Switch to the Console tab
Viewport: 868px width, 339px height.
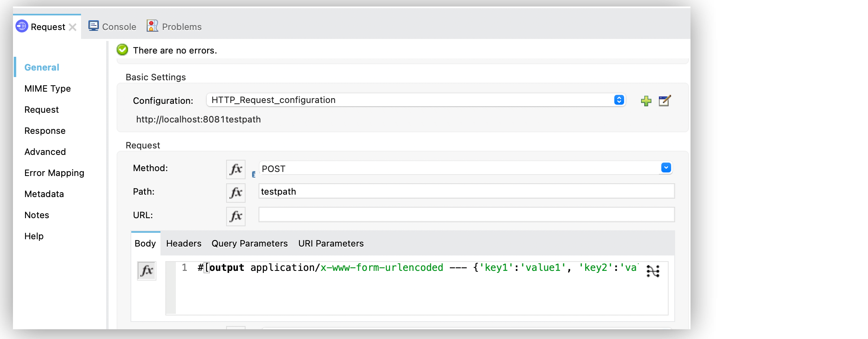[113, 27]
